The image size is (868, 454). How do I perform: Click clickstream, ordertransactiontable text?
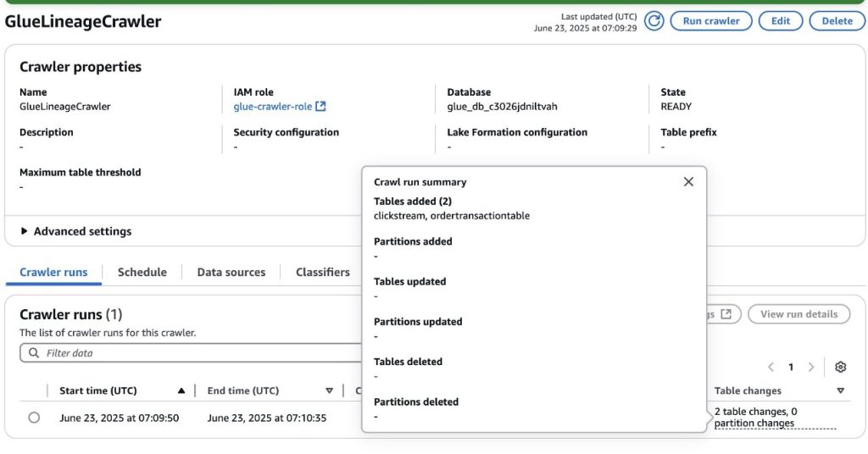tap(452, 216)
